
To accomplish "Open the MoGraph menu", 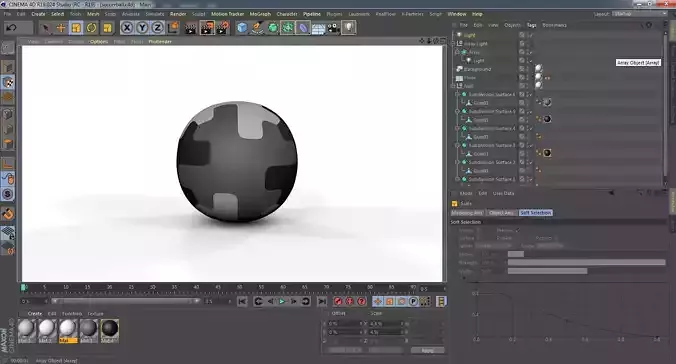I will click(x=260, y=14).
